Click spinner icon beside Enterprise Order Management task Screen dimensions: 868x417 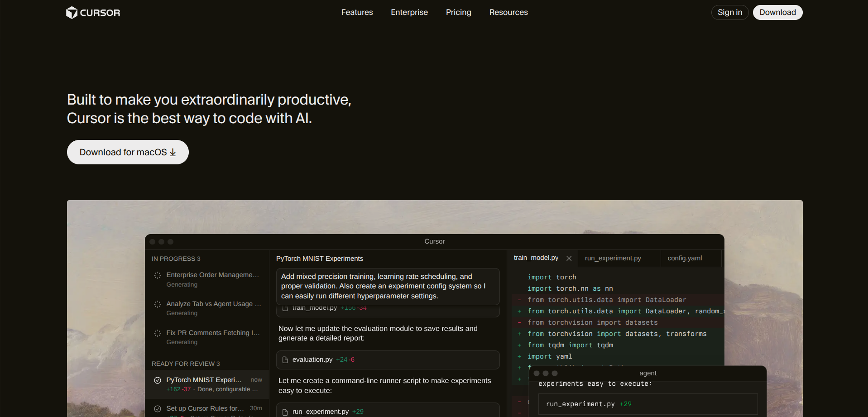point(158,275)
